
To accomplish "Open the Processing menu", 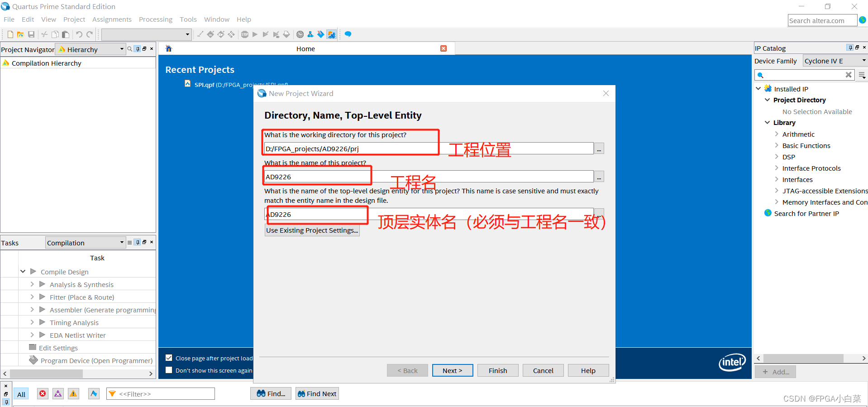I will tap(156, 19).
